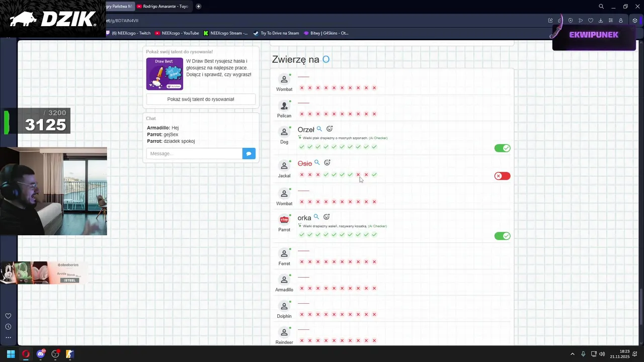644x362 pixels.
Task: Click Pelican player avatar icon
Action: (x=284, y=106)
